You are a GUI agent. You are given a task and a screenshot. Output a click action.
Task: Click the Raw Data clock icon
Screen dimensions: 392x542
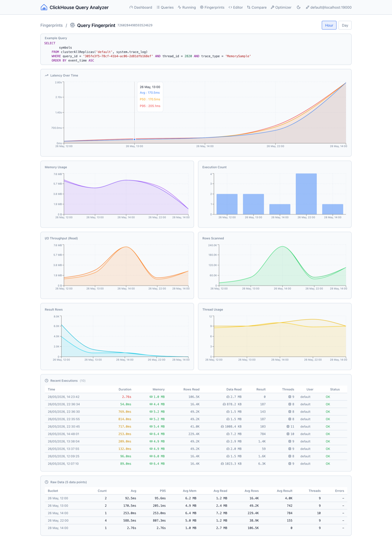(46, 482)
